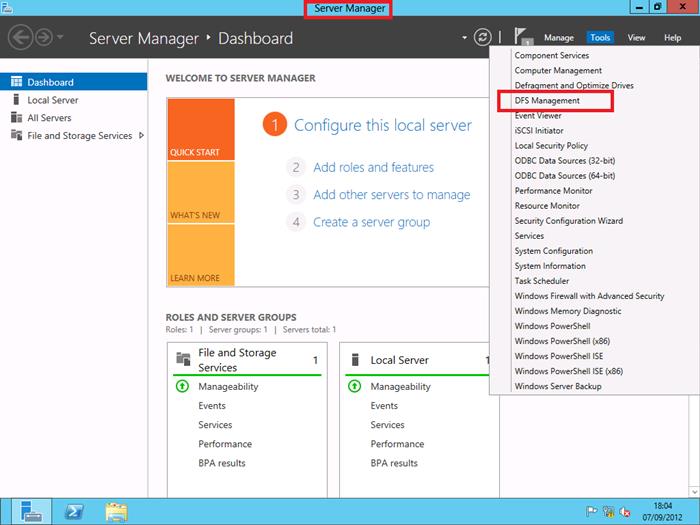The image size is (700, 525).
Task: Click Server Manager icon in taskbar
Action: coord(32,511)
